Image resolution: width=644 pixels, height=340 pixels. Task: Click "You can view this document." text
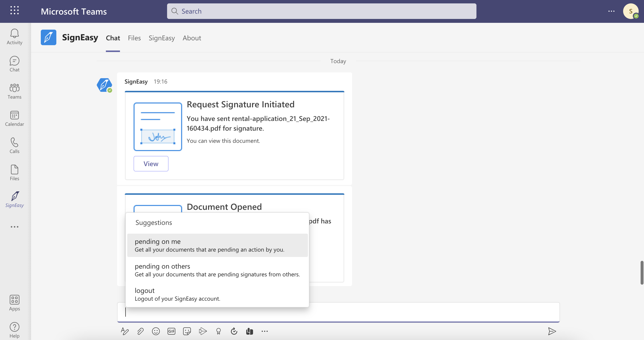(223, 141)
